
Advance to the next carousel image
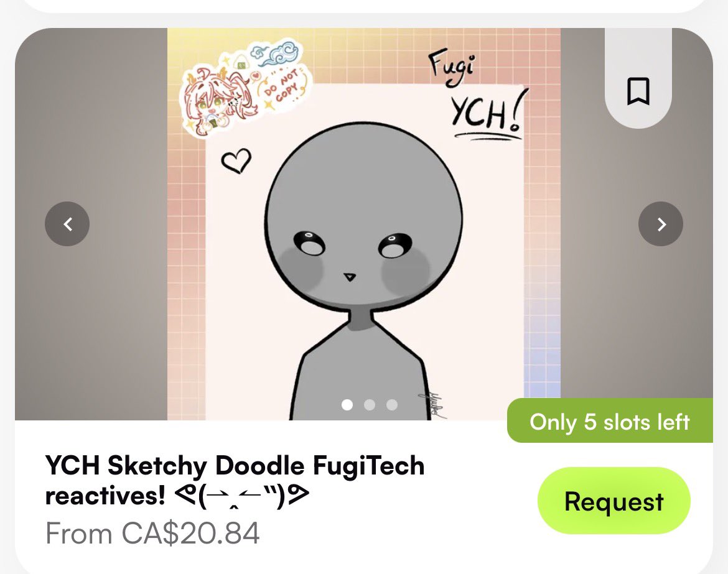point(661,224)
